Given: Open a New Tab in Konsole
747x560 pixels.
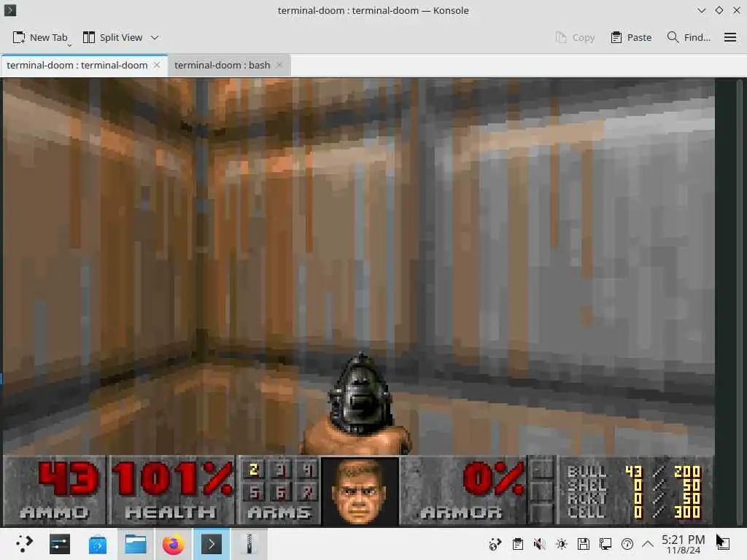Looking at the screenshot, I should click(x=40, y=37).
